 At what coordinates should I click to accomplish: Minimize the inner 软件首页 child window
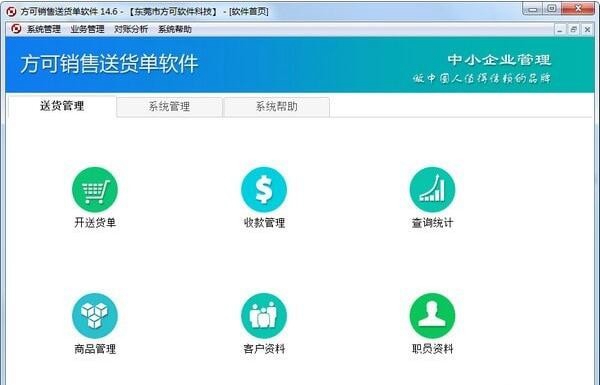[560, 29]
